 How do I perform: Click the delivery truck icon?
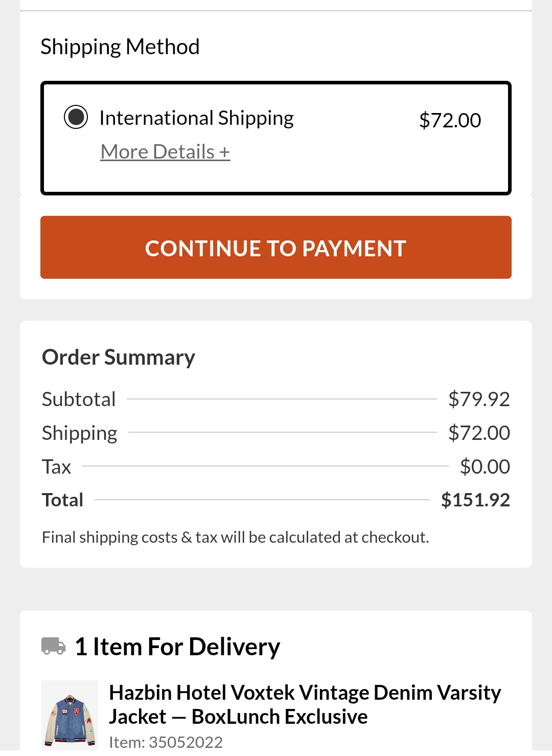[54, 646]
